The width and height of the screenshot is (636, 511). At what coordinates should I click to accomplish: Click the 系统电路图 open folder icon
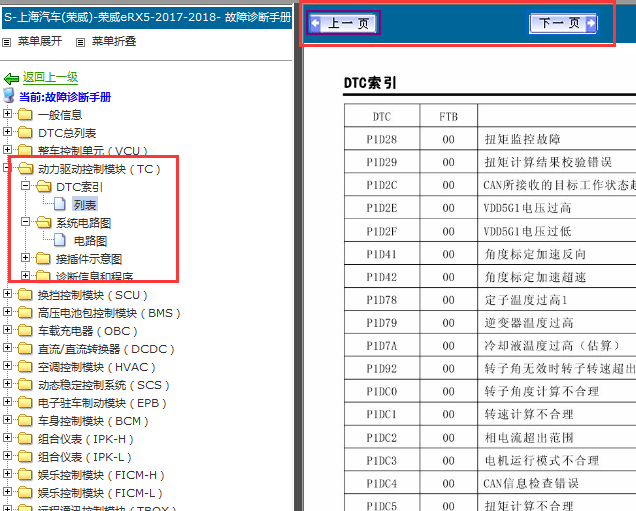pyautogui.click(x=43, y=222)
